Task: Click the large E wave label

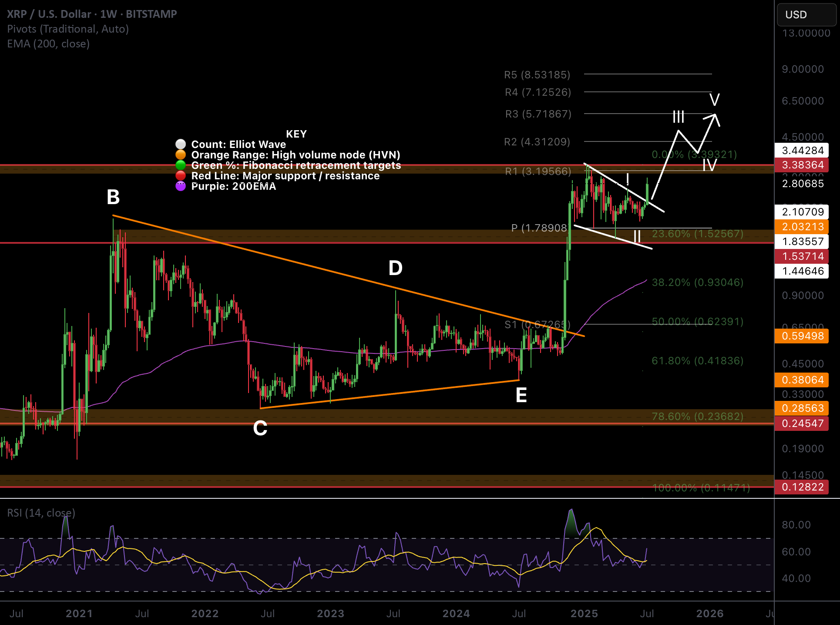Action: coord(521,395)
